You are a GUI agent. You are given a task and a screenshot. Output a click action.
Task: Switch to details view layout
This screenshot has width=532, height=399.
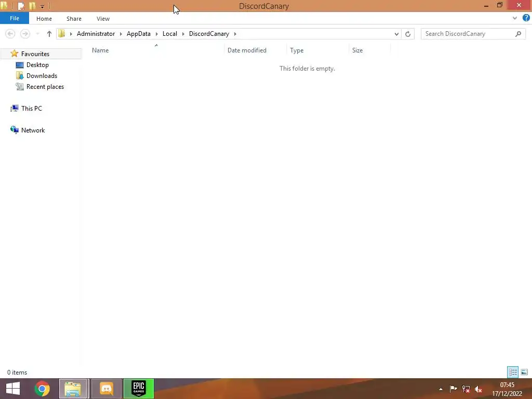(513, 372)
